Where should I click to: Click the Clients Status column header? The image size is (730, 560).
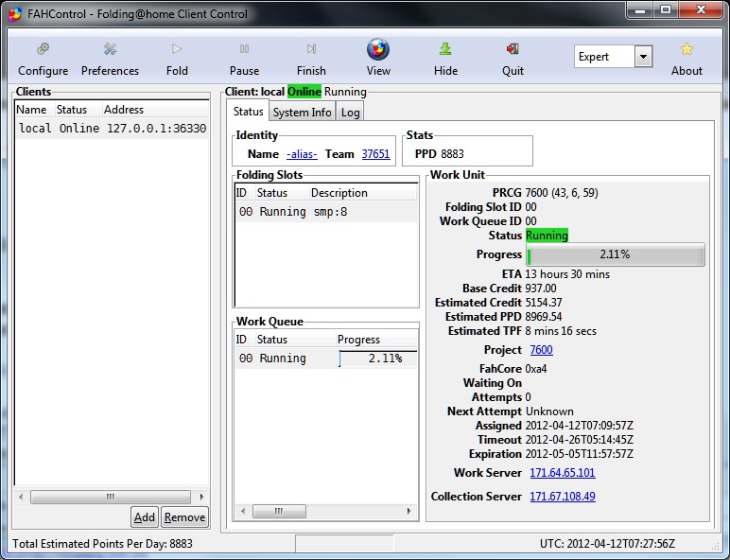click(x=78, y=110)
